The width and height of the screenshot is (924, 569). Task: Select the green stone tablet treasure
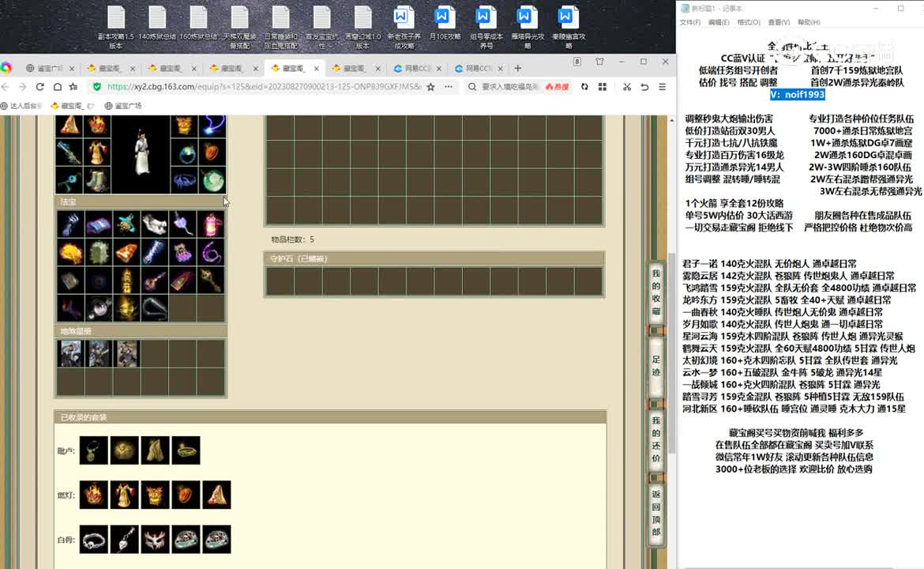pyautogui.click(x=98, y=252)
